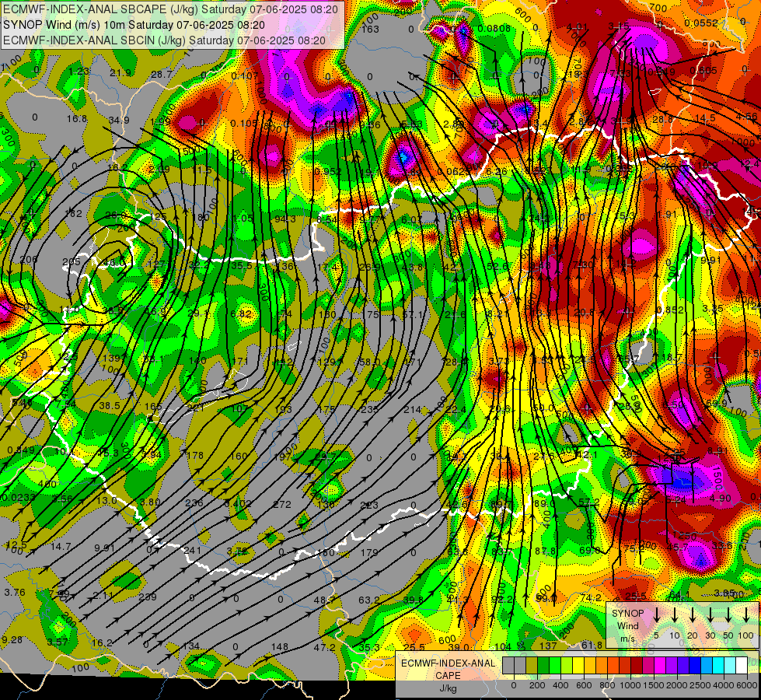Click the '34.9' value on the map
This screenshot has width=761, height=700.
pos(119,121)
